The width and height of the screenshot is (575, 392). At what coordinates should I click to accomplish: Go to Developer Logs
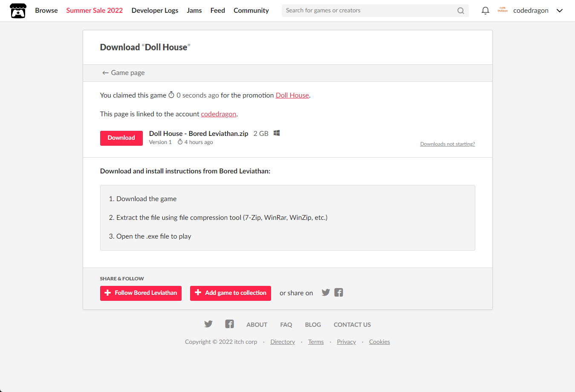pos(155,11)
